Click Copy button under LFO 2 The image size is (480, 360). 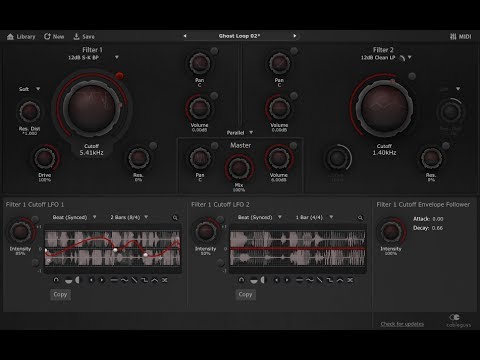coord(246,294)
